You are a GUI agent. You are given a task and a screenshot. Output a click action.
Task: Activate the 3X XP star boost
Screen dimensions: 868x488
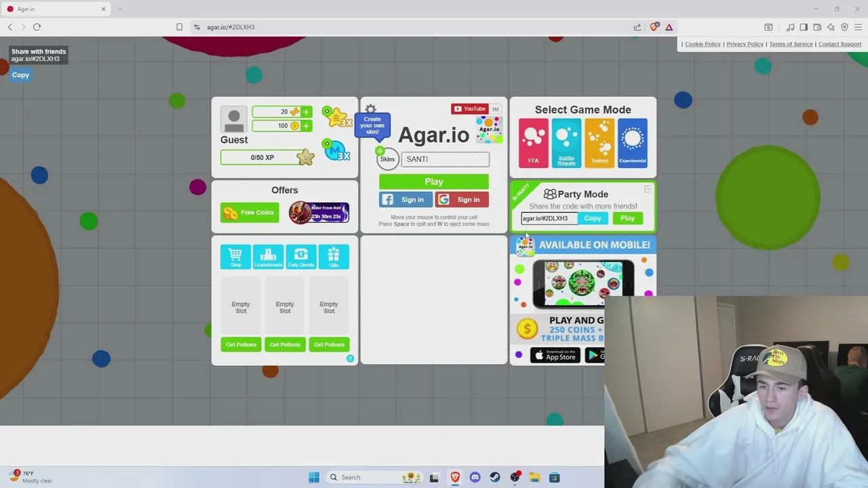pyautogui.click(x=336, y=117)
